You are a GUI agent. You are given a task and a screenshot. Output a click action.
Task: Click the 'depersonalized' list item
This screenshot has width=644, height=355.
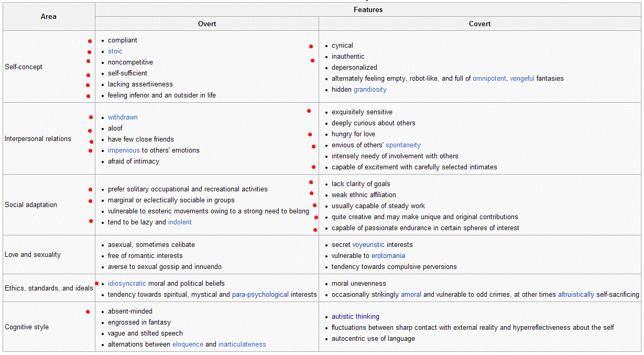coord(354,68)
